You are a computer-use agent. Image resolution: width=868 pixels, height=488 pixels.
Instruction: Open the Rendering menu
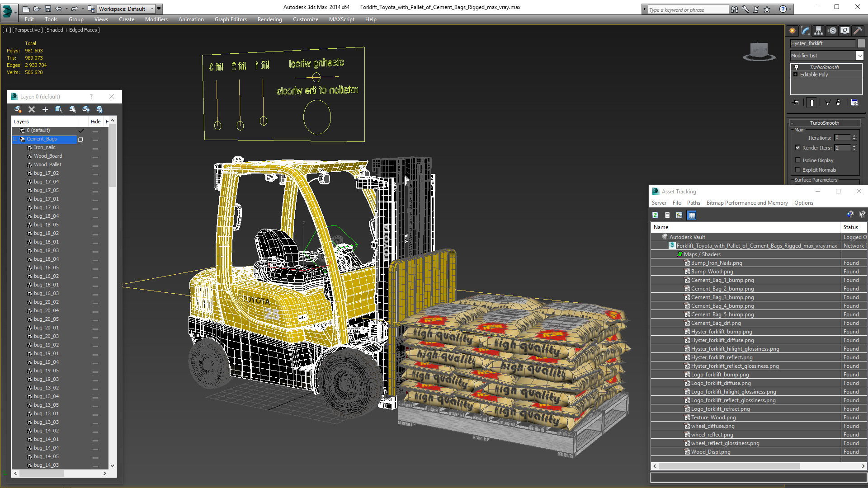tap(269, 19)
